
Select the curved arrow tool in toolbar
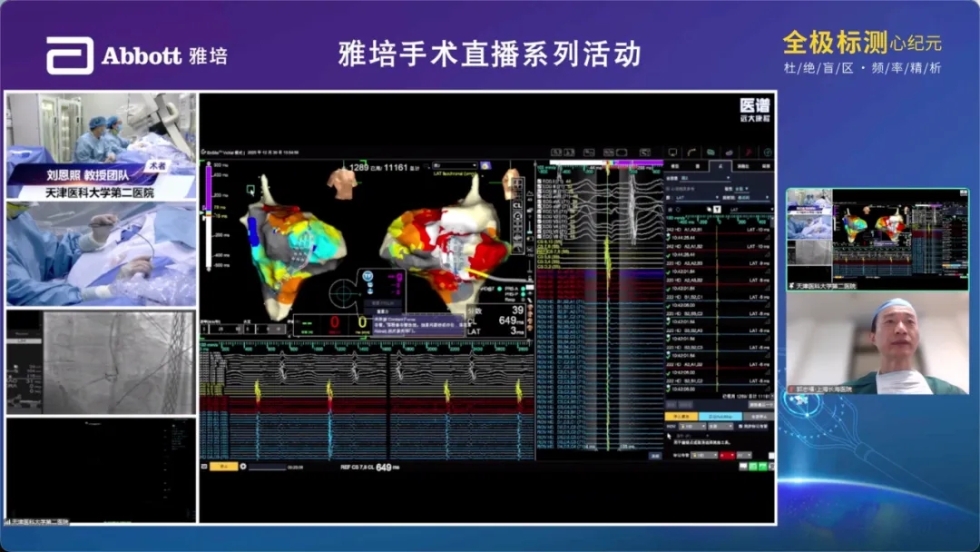[692, 152]
